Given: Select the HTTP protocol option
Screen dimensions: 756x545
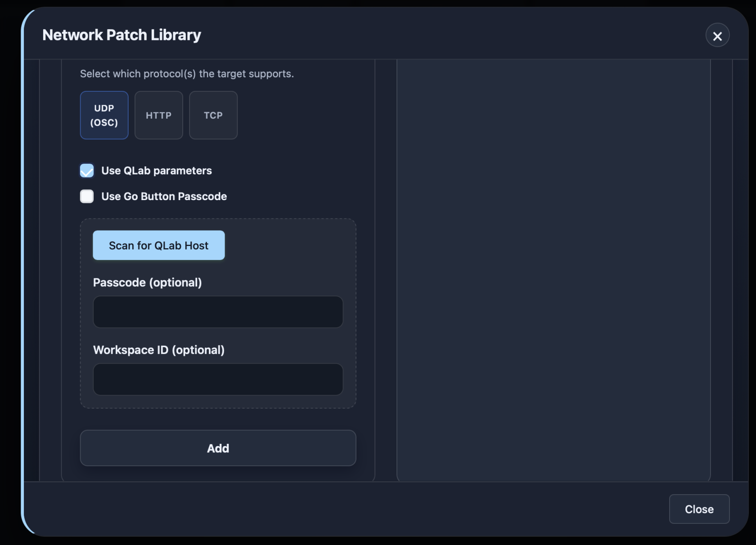Looking at the screenshot, I should [x=158, y=115].
